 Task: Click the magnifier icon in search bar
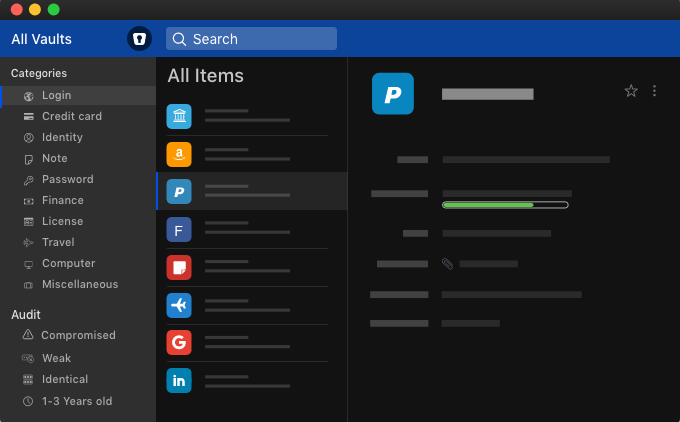pyautogui.click(x=179, y=39)
